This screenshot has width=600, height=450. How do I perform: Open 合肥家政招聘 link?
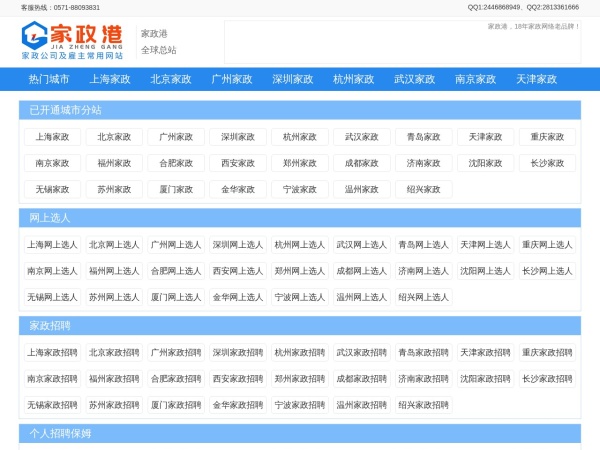(176, 379)
